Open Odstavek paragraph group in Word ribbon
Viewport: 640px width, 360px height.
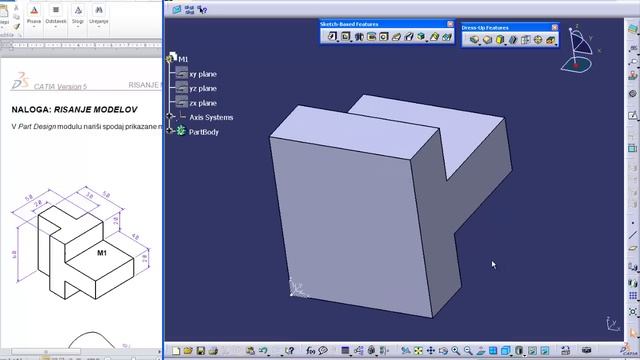[56, 15]
